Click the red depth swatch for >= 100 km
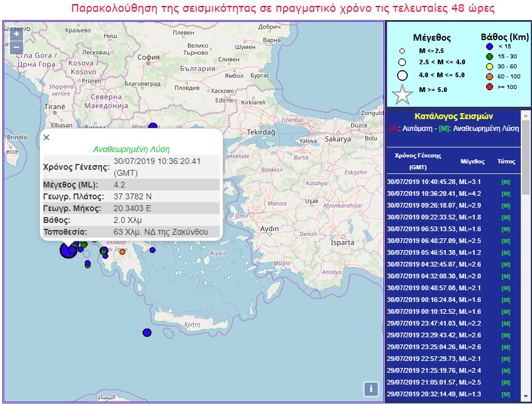Viewport: 532px width, 404px height. coord(489,87)
